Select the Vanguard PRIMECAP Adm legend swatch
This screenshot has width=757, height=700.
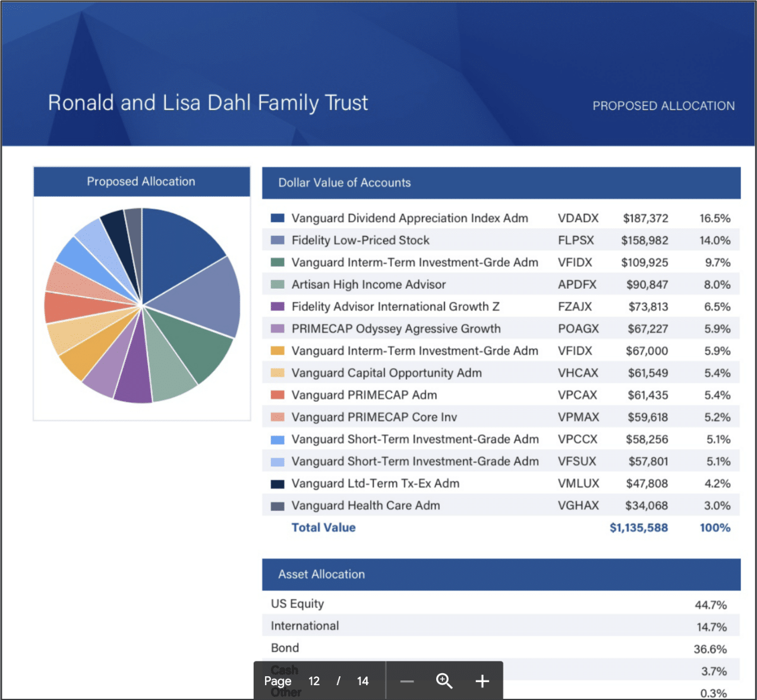click(277, 395)
